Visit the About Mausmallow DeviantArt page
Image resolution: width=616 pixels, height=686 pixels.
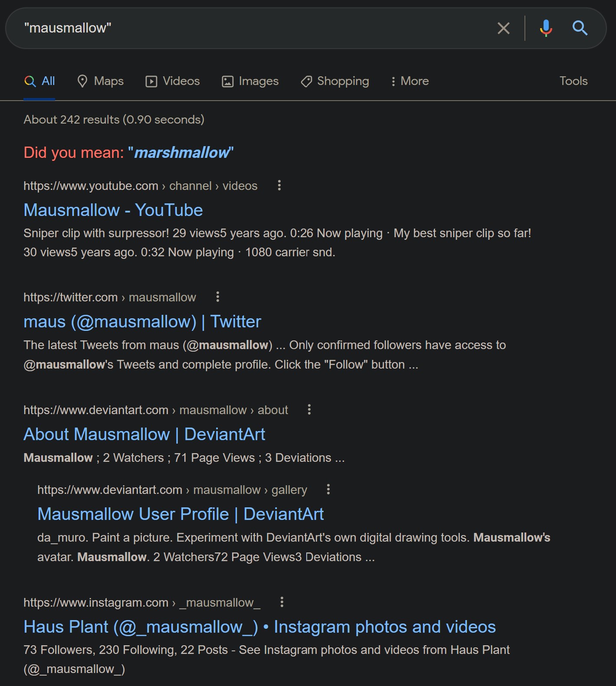(144, 434)
